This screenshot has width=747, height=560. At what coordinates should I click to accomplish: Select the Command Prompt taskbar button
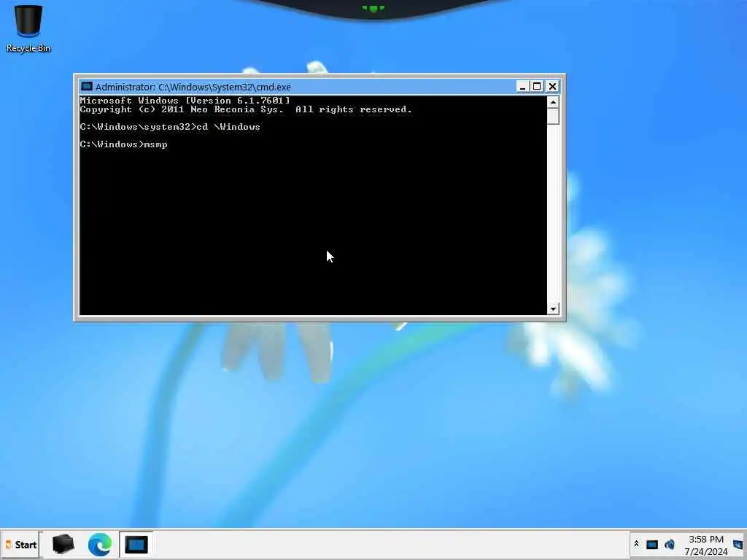click(x=136, y=544)
